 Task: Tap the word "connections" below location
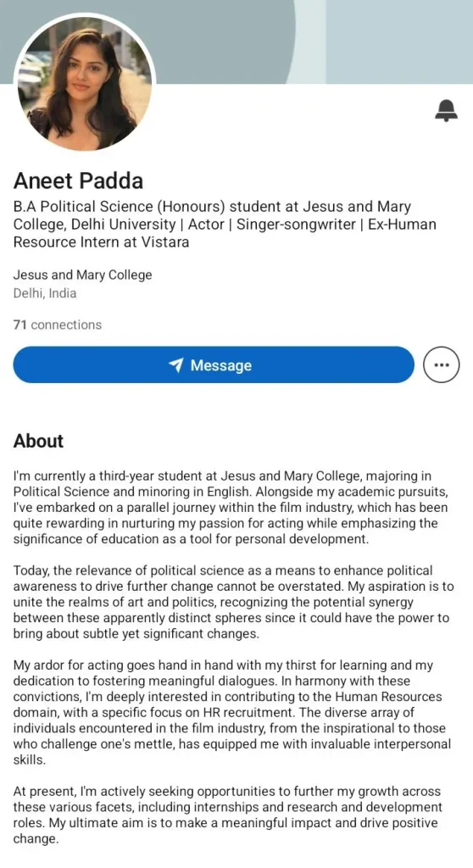pos(66,325)
